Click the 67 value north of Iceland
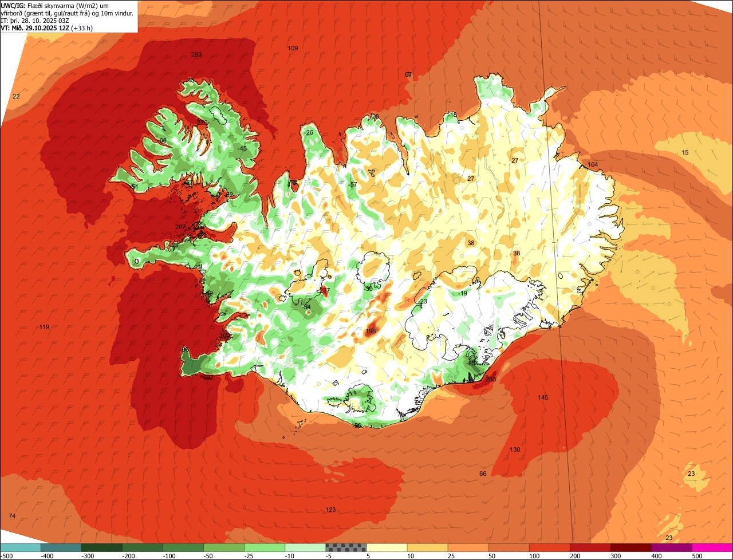The height and width of the screenshot is (560, 733). (x=408, y=74)
